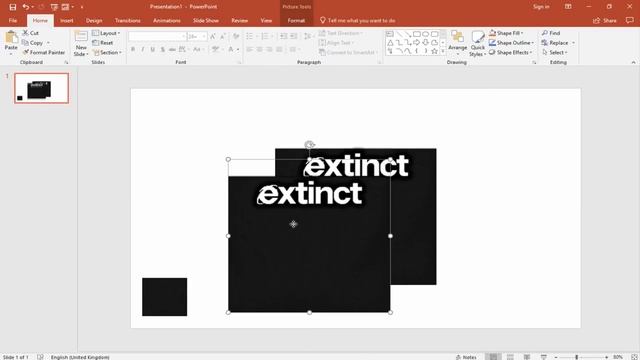Viewport: 640px width, 360px height.
Task: Switch to the Insert tab
Action: point(67,20)
